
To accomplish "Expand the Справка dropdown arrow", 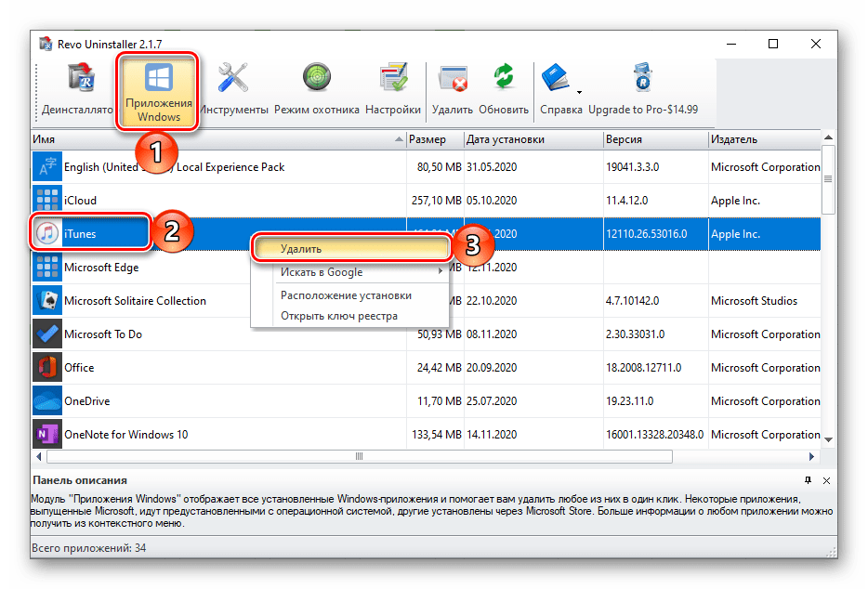I will click(579, 93).
